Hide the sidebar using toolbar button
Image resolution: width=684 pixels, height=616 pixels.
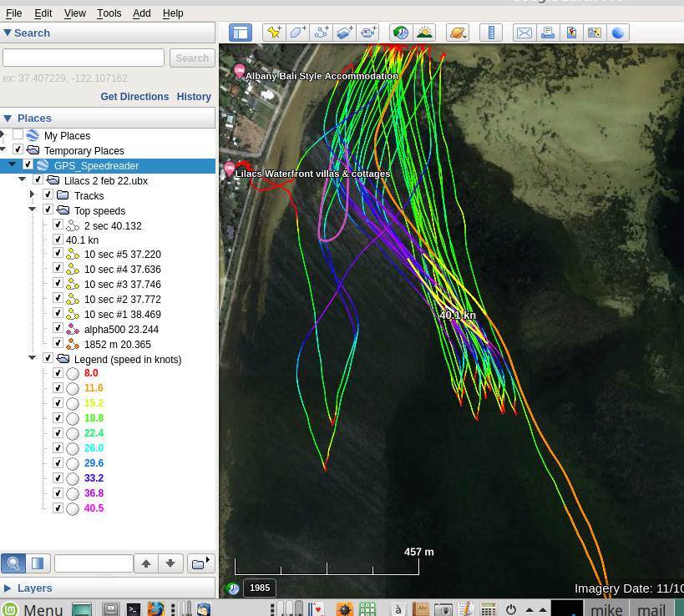tap(241, 33)
